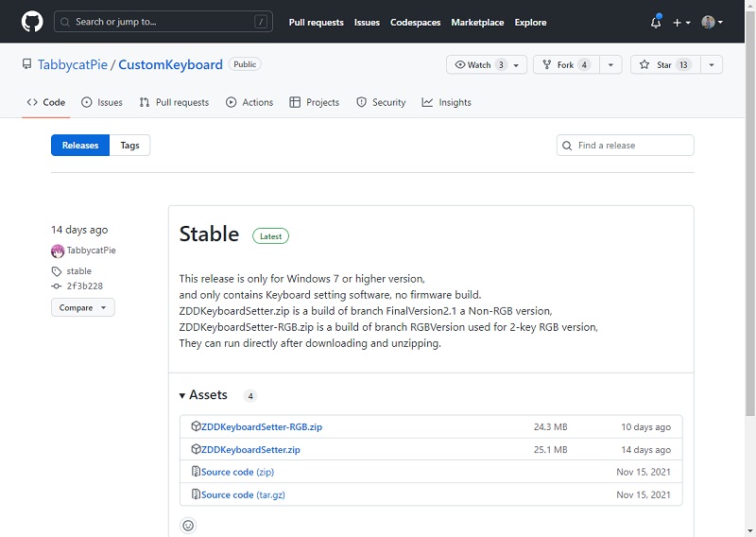Switch to the Actions tab
This screenshot has width=756, height=537.
(249, 102)
